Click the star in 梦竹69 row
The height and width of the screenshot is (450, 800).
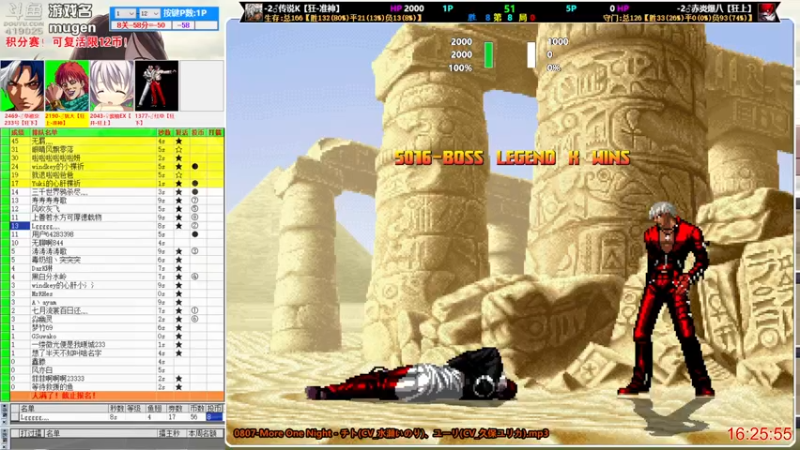point(179,328)
